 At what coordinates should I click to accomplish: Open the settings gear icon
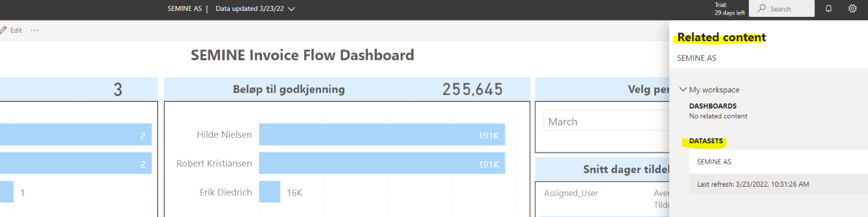click(852, 9)
